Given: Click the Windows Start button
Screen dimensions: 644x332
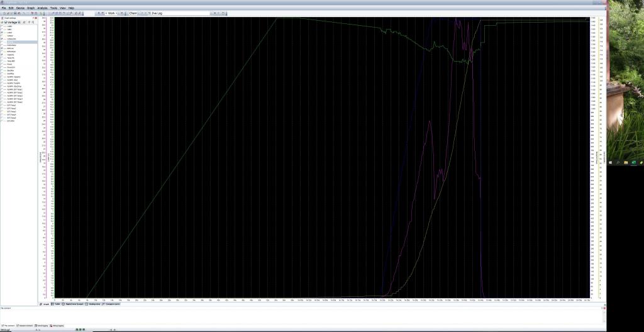Looking at the screenshot, I should point(611,162).
